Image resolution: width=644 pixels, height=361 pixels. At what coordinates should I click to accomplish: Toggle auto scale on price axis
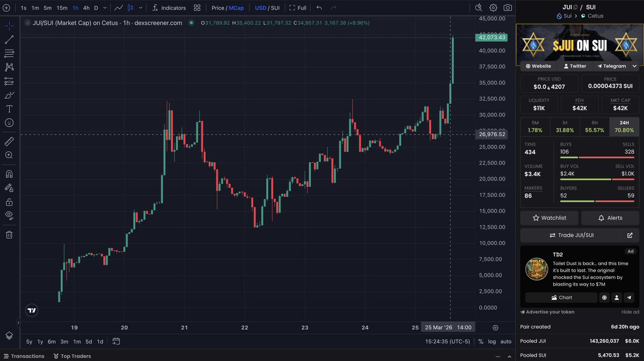[505, 341]
